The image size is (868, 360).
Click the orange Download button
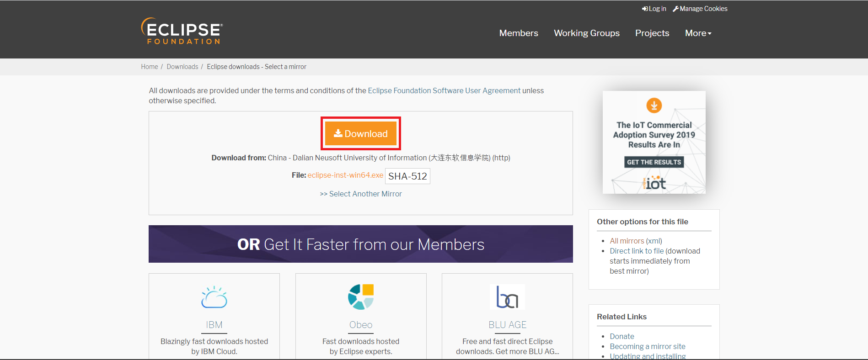pyautogui.click(x=361, y=133)
